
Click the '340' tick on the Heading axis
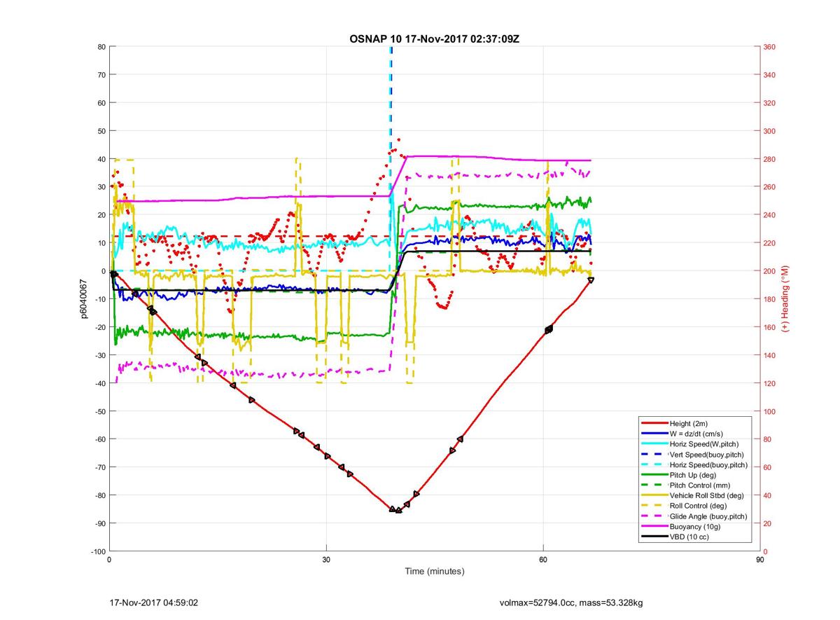[x=769, y=75]
